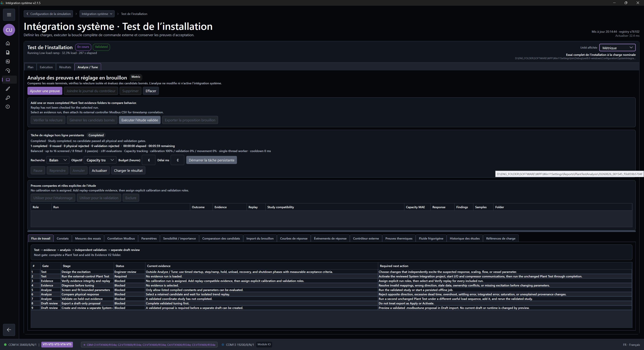Viewport: 644px width, 350px height.
Task: Open the hamburger navigation menu
Action: click(x=9, y=14)
